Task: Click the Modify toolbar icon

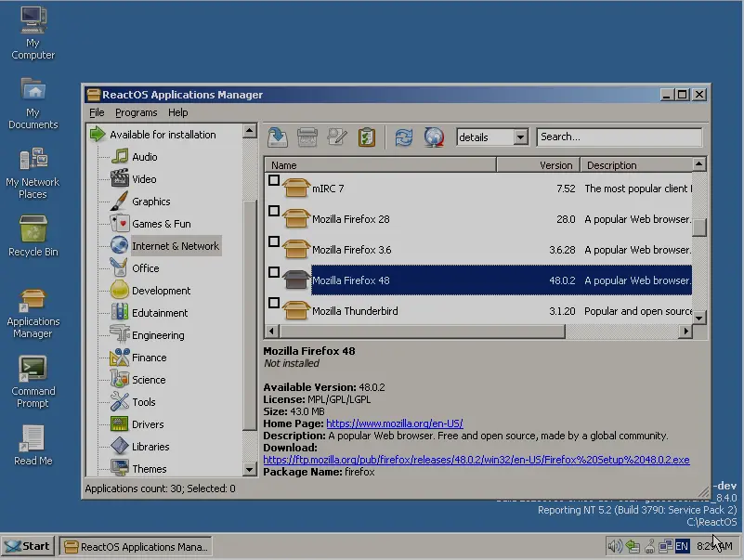Action: 337,137
